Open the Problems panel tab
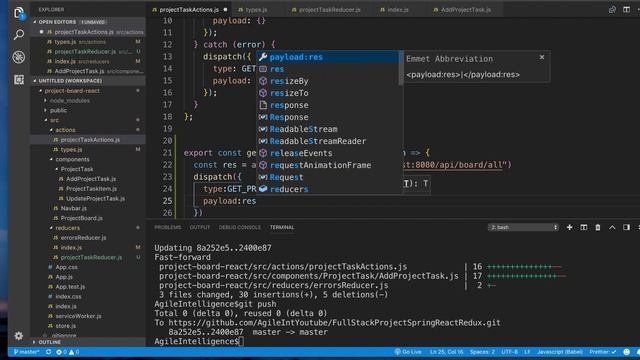 [167, 227]
